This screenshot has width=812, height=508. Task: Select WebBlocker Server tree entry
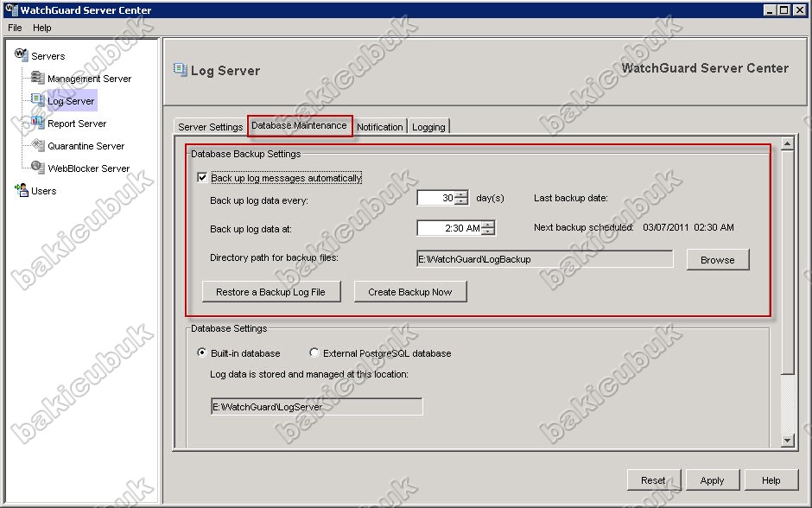[x=89, y=168]
